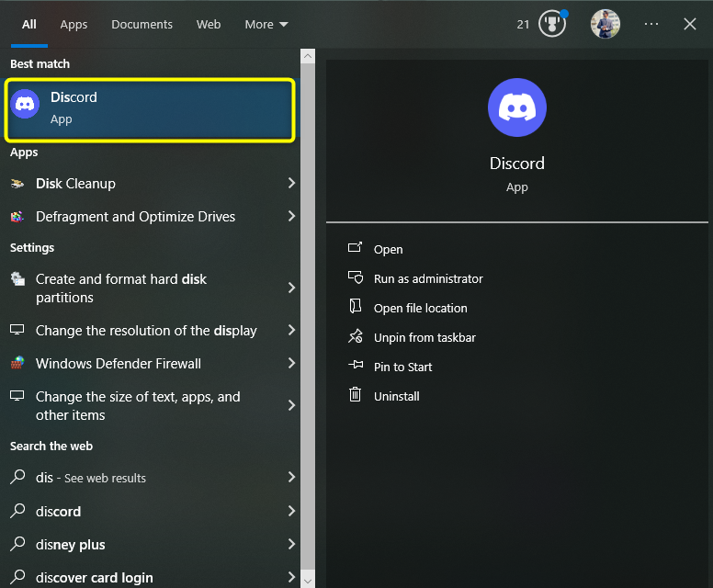
Task: Open the rewards trophy icon
Action: [552, 24]
